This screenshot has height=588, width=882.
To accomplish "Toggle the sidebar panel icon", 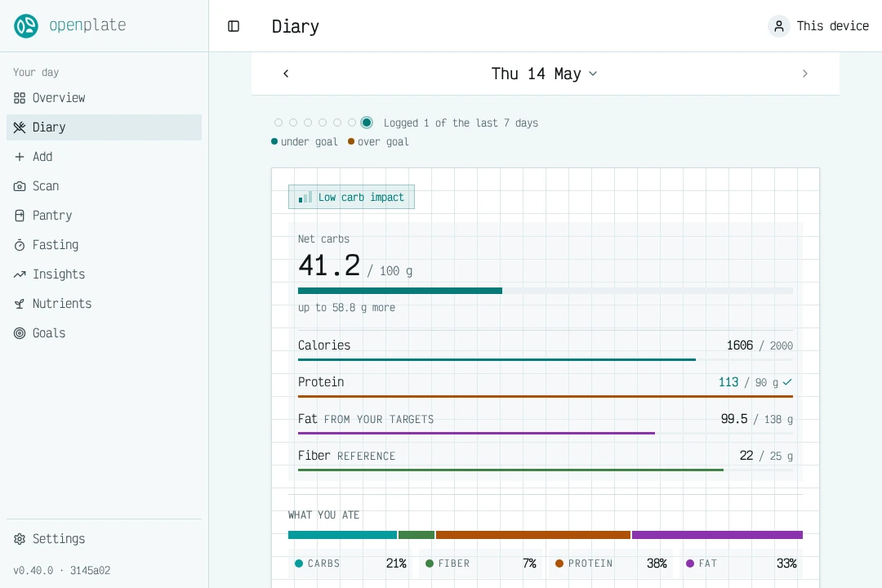I will coord(234,26).
